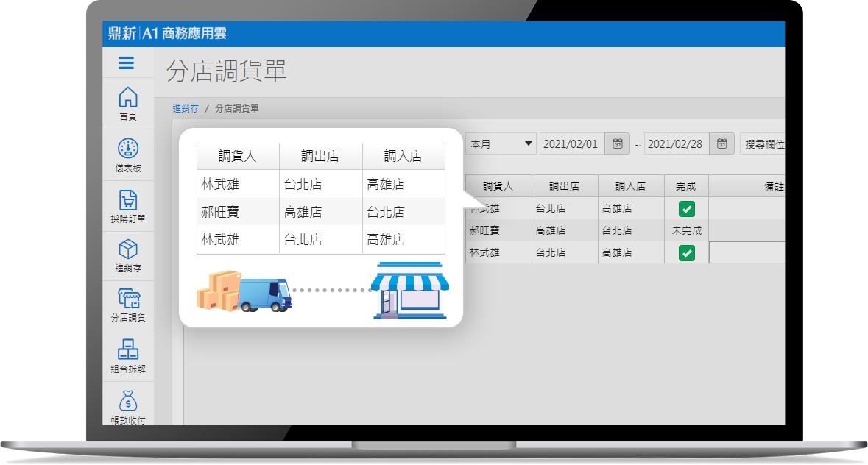
Task: Click the hamburger menu icon
Action: click(126, 63)
